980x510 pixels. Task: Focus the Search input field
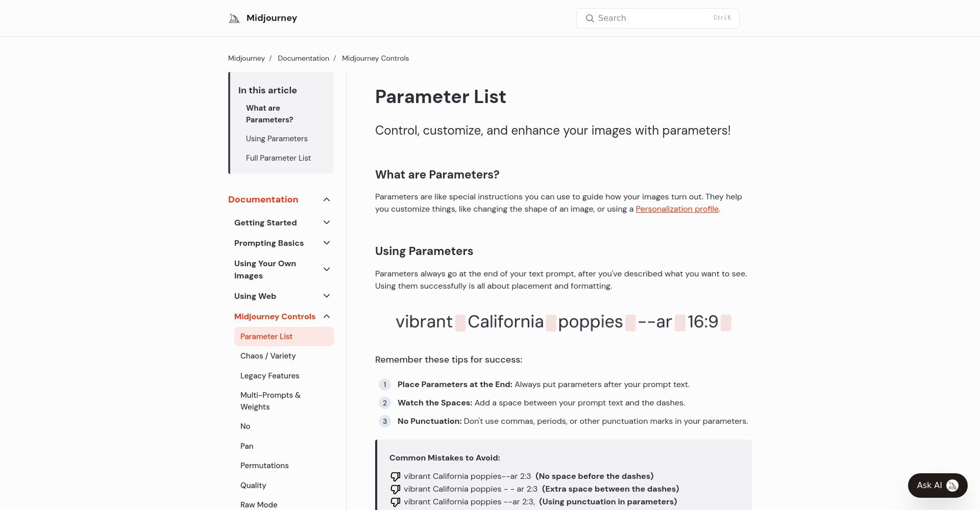point(657,18)
